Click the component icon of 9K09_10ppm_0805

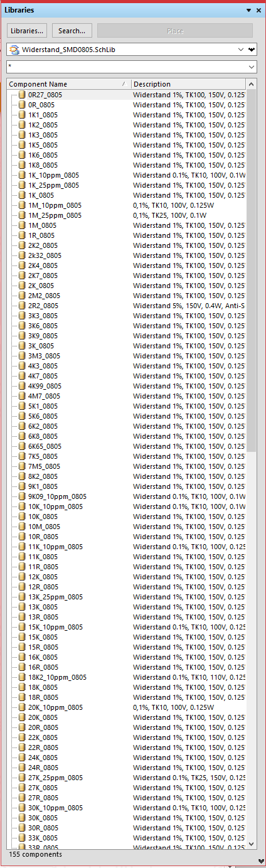pyautogui.click(x=22, y=496)
